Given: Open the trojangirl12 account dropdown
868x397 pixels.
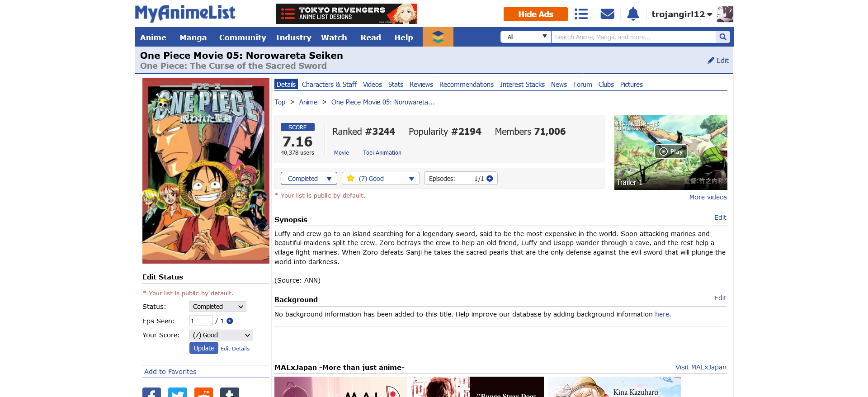Looking at the screenshot, I should tap(682, 14).
